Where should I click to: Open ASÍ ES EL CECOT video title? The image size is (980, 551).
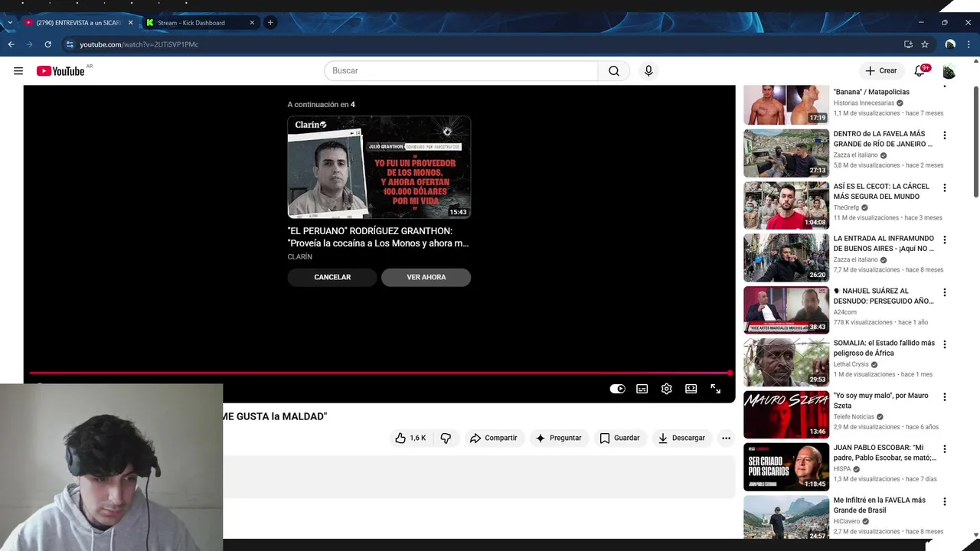pyautogui.click(x=881, y=191)
